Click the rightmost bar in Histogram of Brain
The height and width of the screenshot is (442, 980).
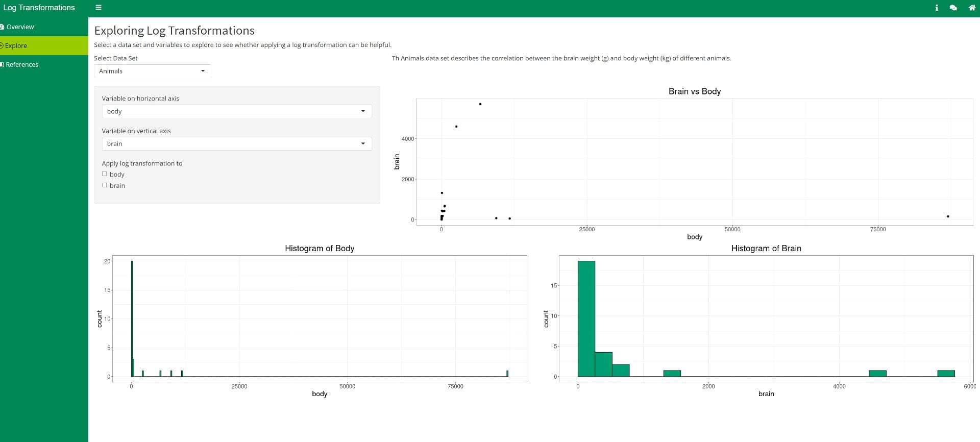(x=946, y=374)
